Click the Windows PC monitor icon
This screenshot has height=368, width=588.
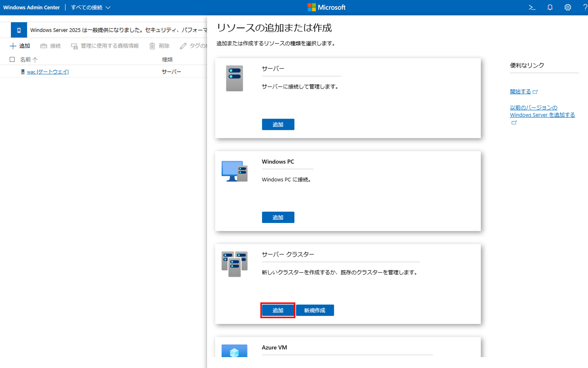[x=234, y=171]
